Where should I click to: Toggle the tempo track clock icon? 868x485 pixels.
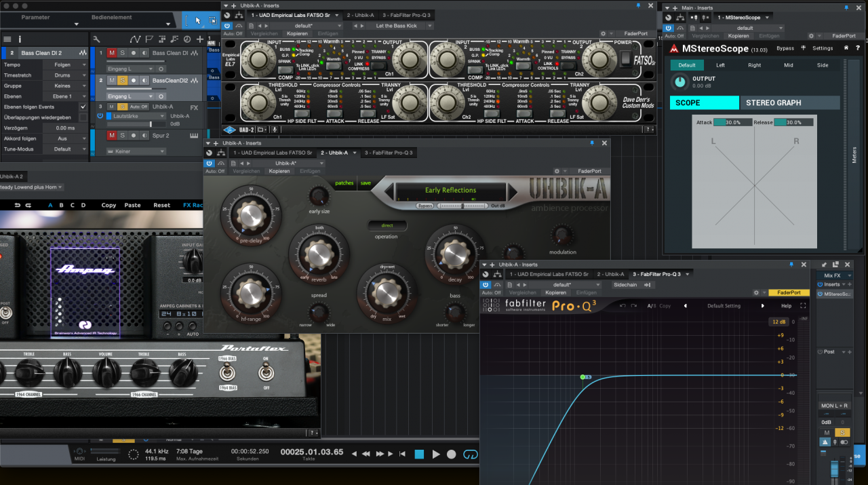pos(188,39)
